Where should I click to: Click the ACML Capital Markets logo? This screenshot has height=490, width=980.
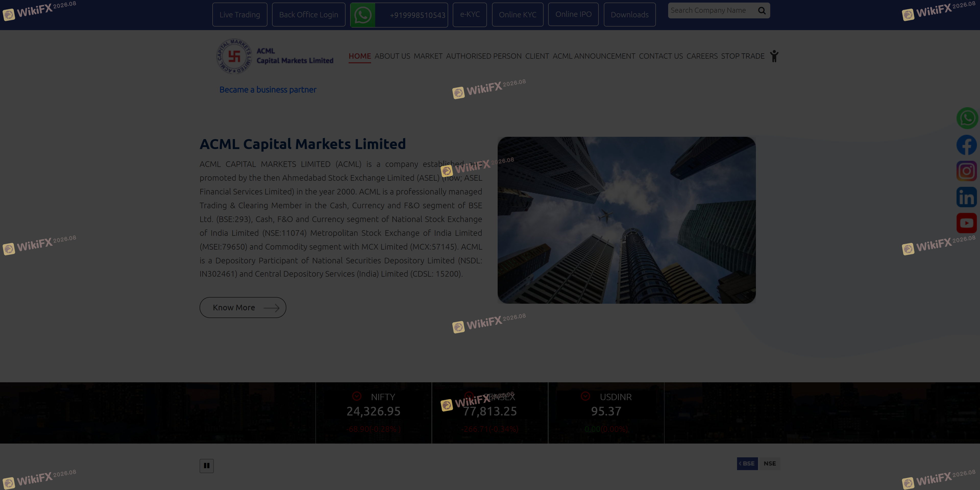point(275,56)
